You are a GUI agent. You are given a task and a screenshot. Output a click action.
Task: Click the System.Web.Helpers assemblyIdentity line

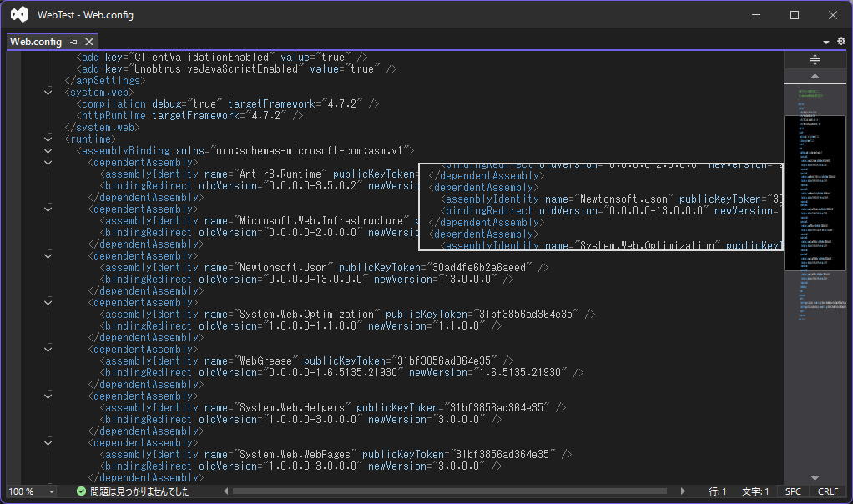tap(333, 408)
